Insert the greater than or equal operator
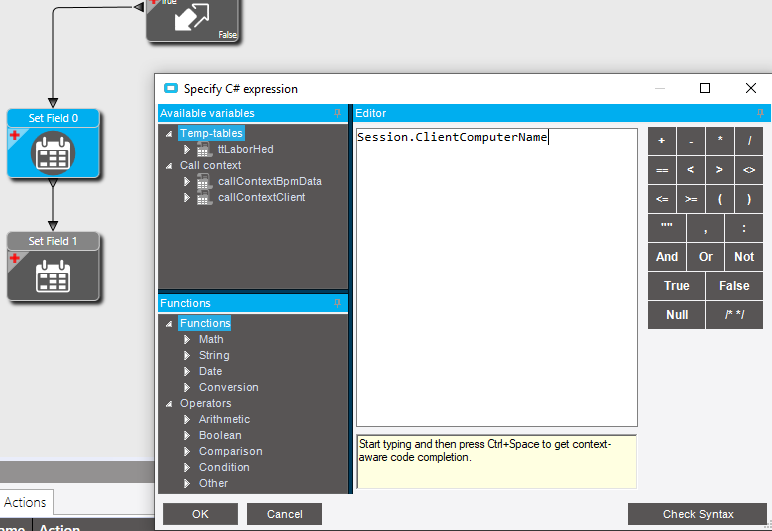 [x=691, y=199]
